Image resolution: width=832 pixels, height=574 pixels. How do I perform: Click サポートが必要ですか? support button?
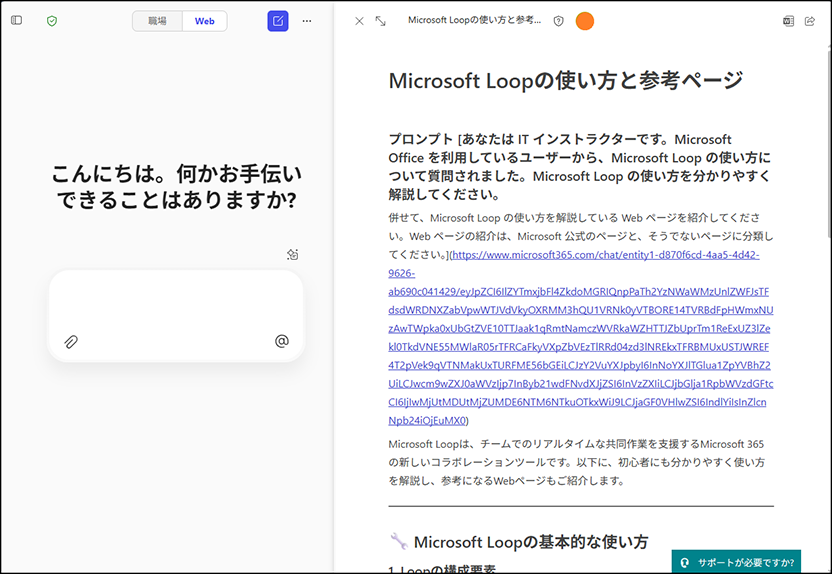736,562
